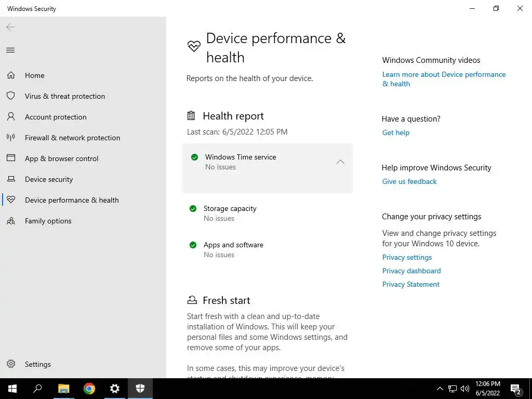Image resolution: width=532 pixels, height=399 pixels.
Task: Open Settings gear app in taskbar
Action: coord(115,389)
